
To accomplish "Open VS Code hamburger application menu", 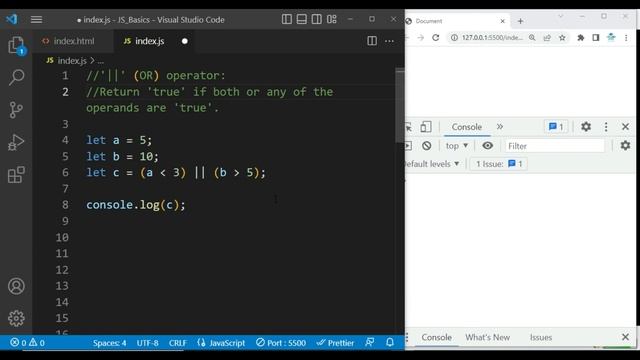I will (x=36, y=20).
